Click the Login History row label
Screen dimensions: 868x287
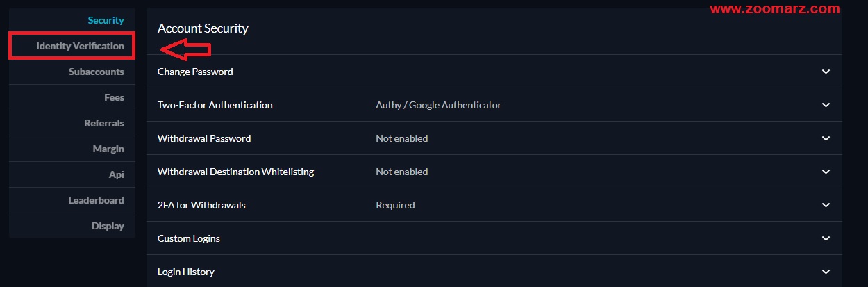pyautogui.click(x=186, y=272)
